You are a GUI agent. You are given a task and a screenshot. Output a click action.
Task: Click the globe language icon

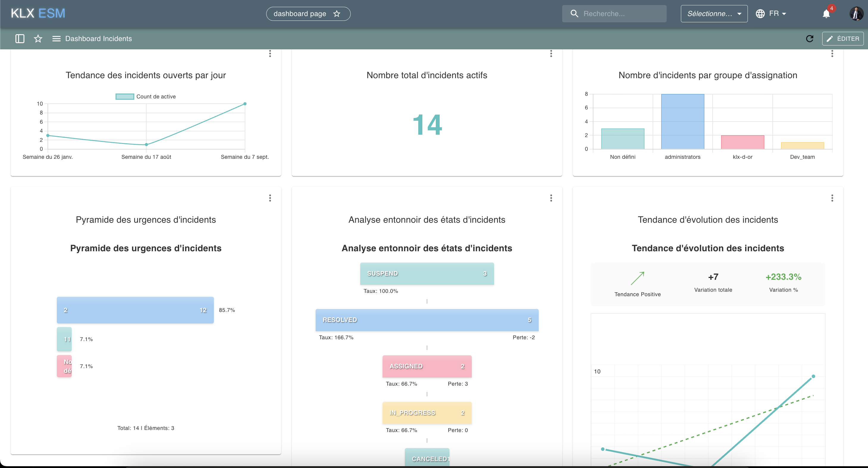click(760, 13)
